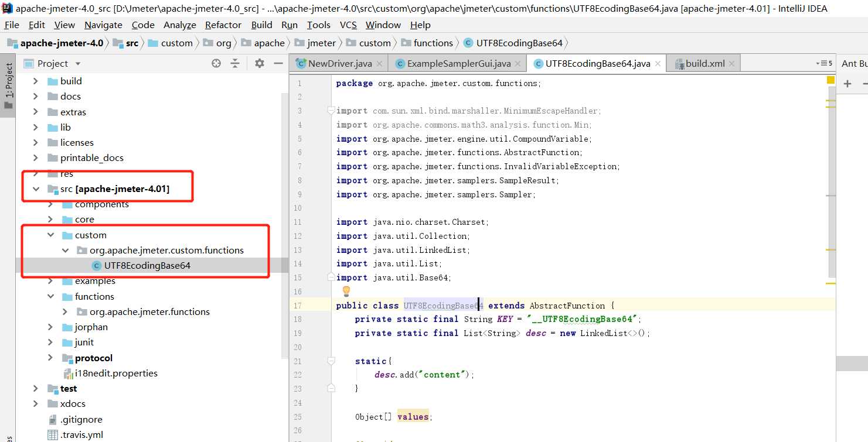The height and width of the screenshot is (442, 868).
Task: Click the values variable on line 25
Action: (413, 417)
